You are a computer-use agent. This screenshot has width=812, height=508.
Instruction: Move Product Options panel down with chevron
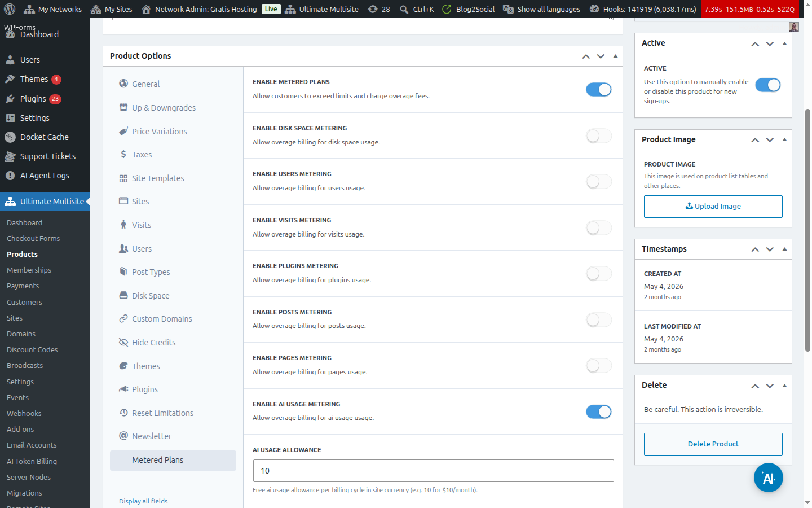601,56
